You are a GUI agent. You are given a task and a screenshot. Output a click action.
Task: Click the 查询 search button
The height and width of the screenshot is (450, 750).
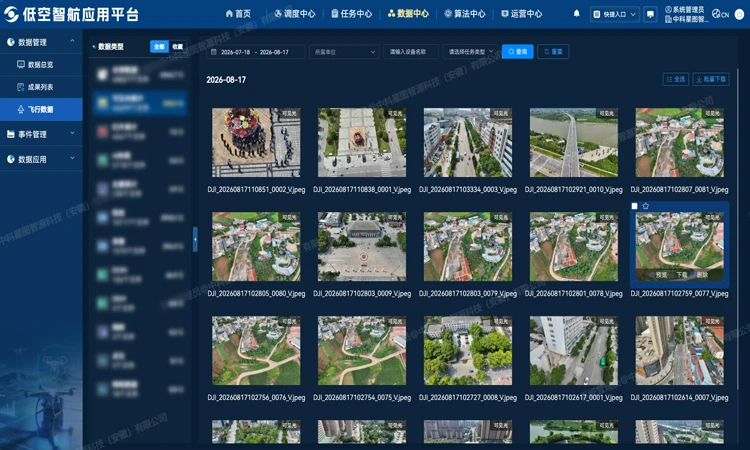tap(518, 52)
